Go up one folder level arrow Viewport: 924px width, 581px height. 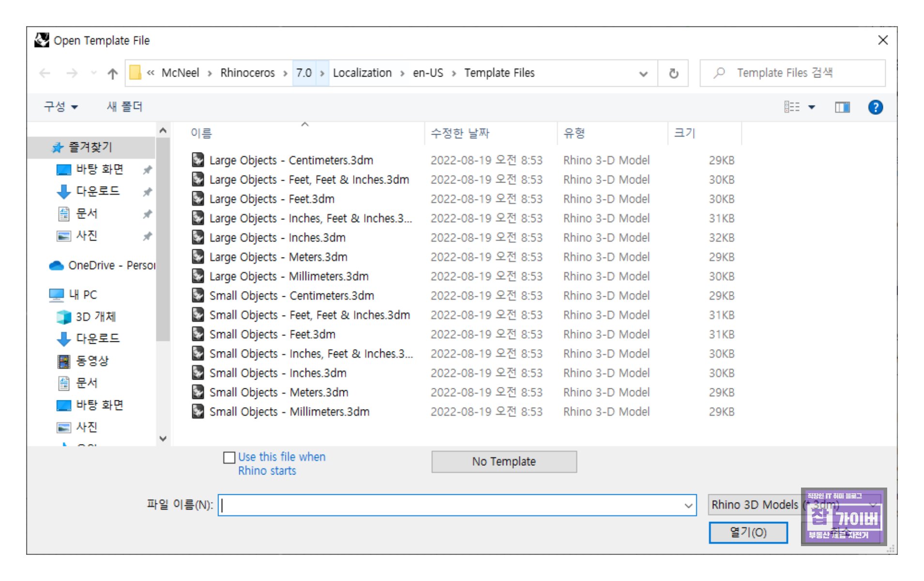click(x=112, y=73)
